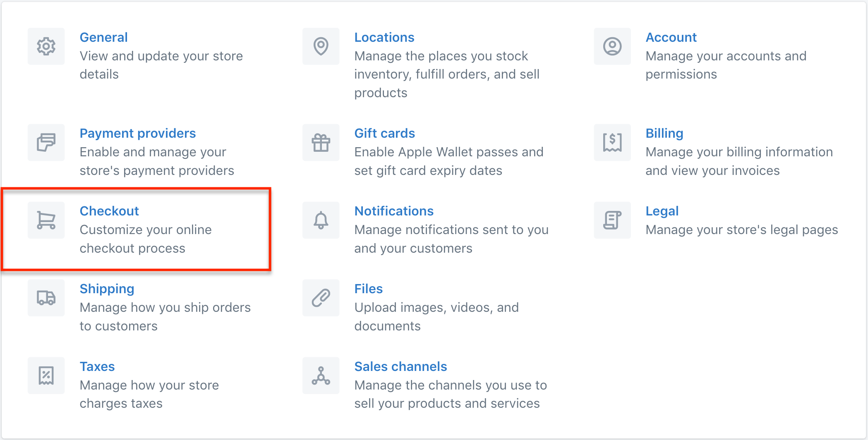
Task: Open the Billing link
Action: pyautogui.click(x=664, y=133)
